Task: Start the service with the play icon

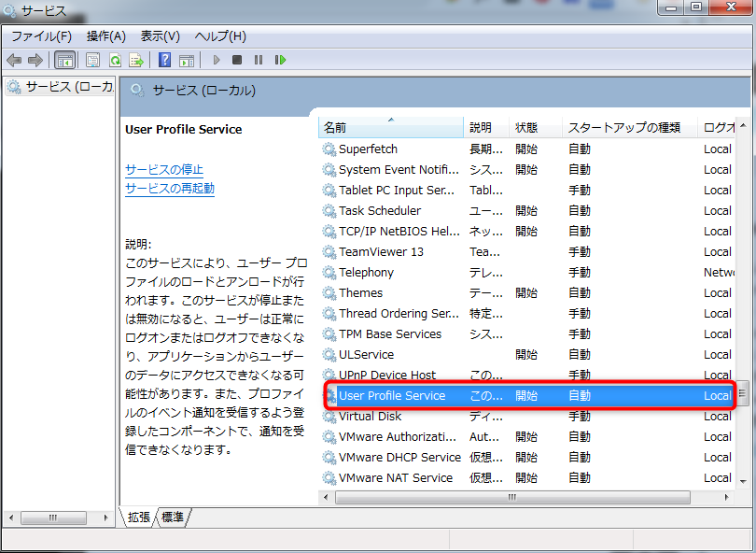Action: pyautogui.click(x=217, y=60)
